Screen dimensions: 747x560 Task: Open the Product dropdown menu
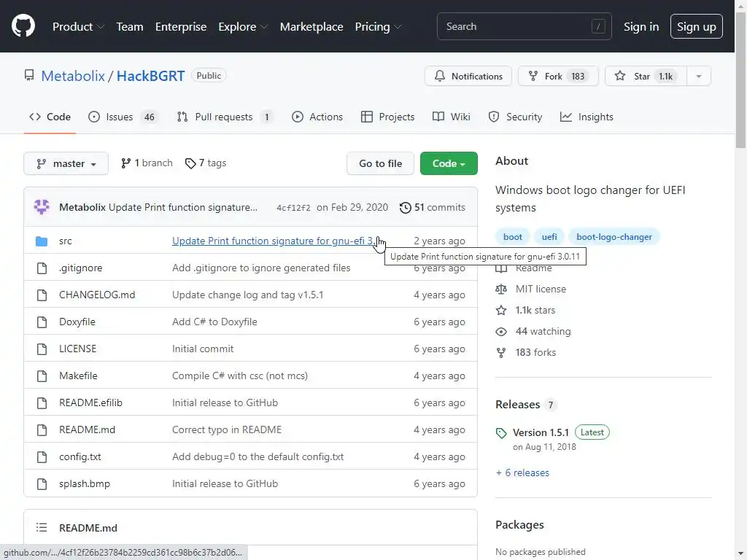tap(78, 27)
